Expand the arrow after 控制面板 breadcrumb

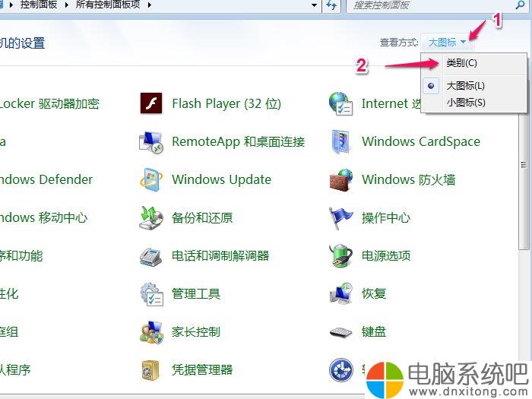pos(66,5)
